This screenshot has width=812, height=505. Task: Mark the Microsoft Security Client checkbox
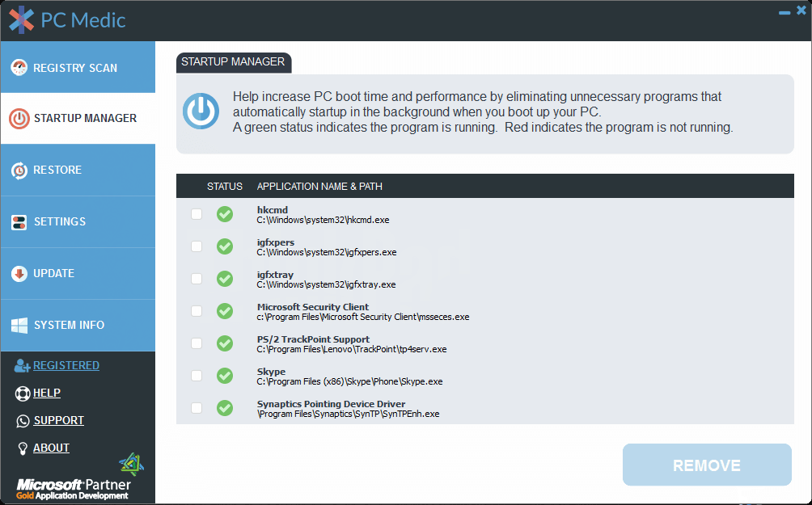coord(197,311)
